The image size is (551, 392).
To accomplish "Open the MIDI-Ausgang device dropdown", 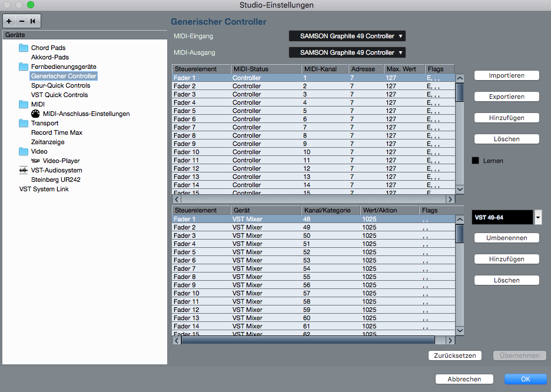I will point(347,53).
